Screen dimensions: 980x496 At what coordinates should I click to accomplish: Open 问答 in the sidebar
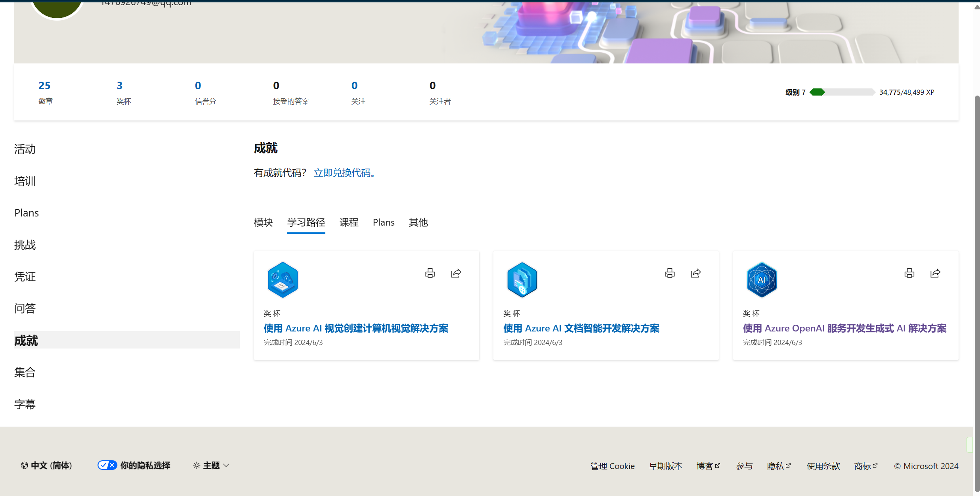(25, 308)
